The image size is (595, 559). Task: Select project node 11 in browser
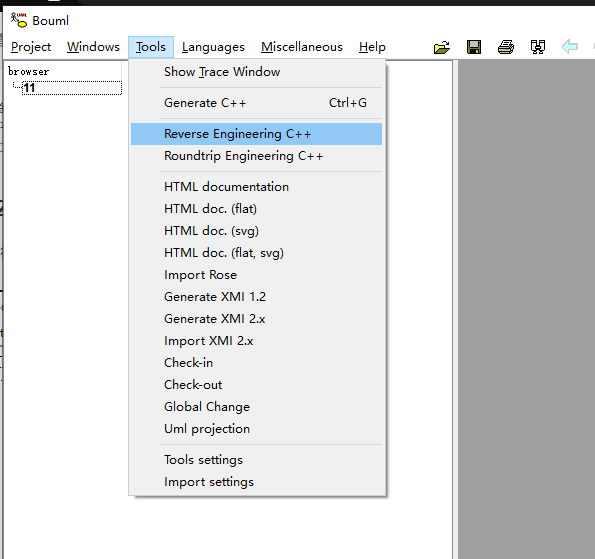[x=72, y=88]
